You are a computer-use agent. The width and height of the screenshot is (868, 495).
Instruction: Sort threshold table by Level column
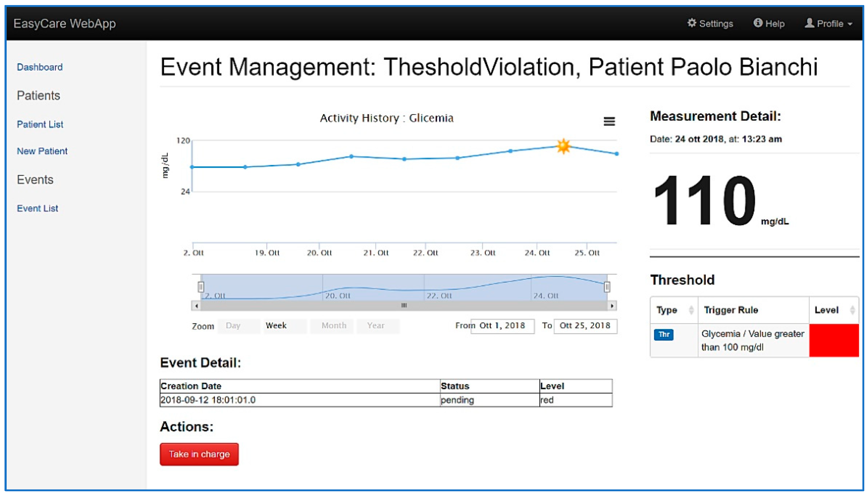pyautogui.click(x=852, y=310)
